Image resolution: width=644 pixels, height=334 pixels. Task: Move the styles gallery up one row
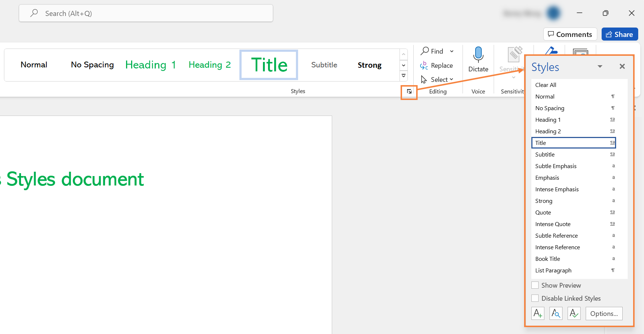pos(403,54)
